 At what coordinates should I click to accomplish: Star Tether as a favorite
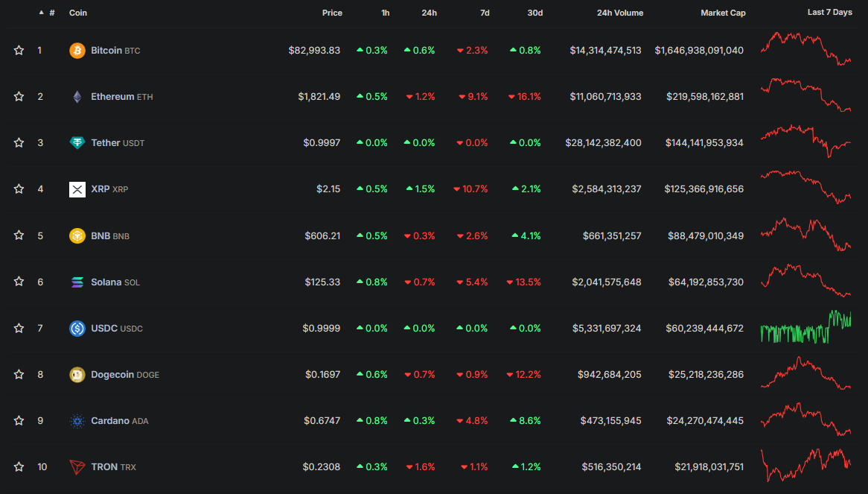(x=19, y=143)
